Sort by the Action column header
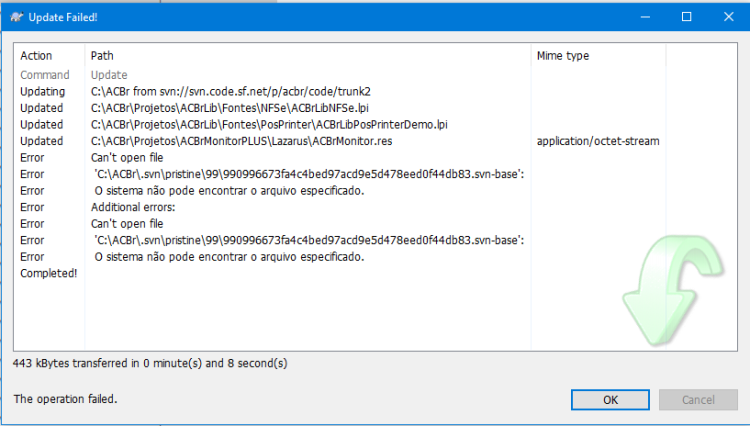This screenshot has width=750, height=426. coord(49,55)
